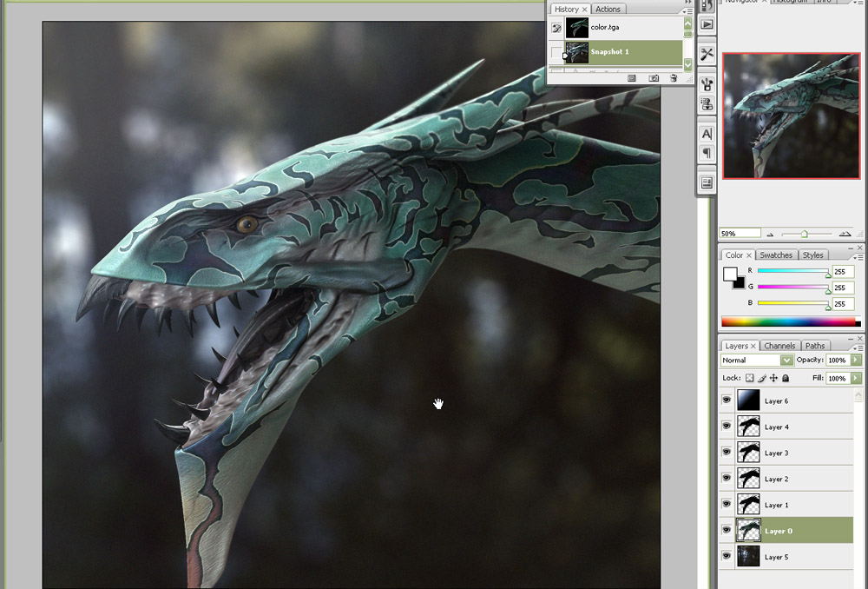868x589 pixels.
Task: Click the Navigator dragon preview thumbnail
Action: point(791,116)
